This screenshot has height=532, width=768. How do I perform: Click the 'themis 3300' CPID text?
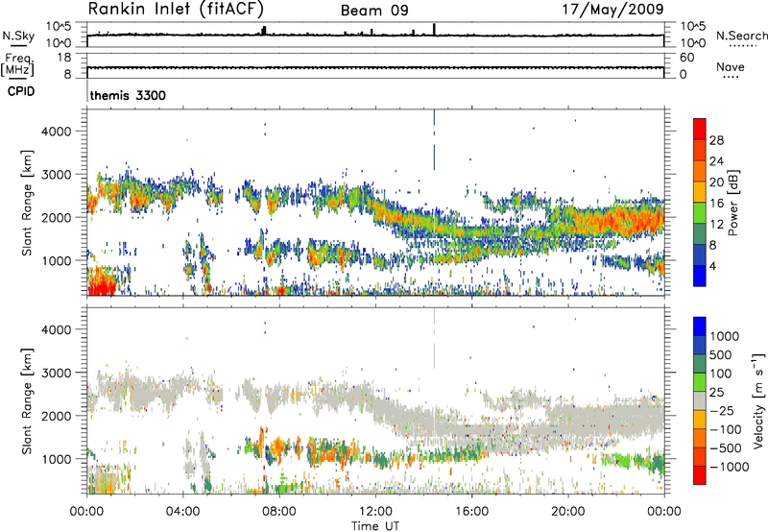pos(128,95)
